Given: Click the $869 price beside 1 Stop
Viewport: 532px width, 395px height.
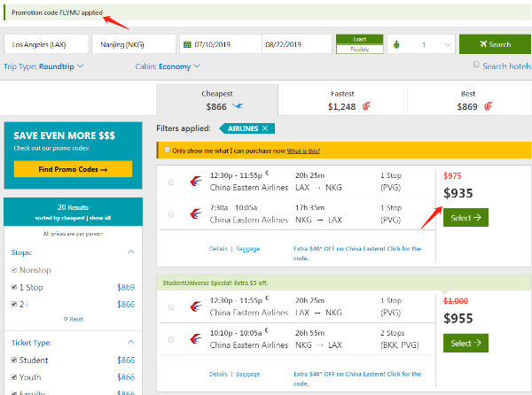Looking at the screenshot, I should click(126, 287).
